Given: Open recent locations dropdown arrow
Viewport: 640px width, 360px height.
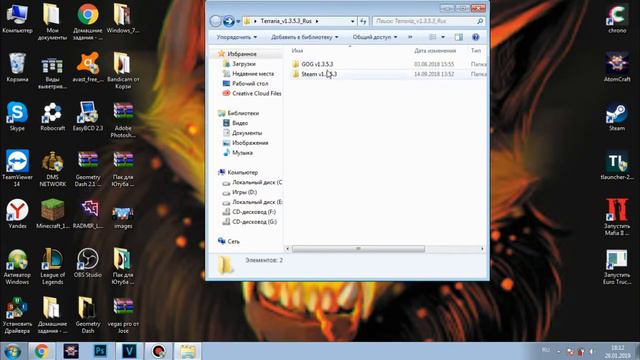Looking at the screenshot, I should pyautogui.click(x=238, y=21).
